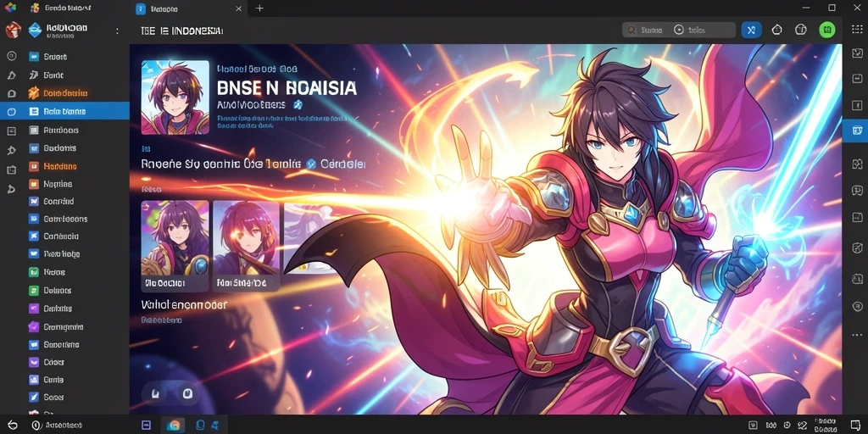The width and height of the screenshot is (868, 434).
Task: Open the notification icon at taskbar's far right
Action: tap(855, 425)
